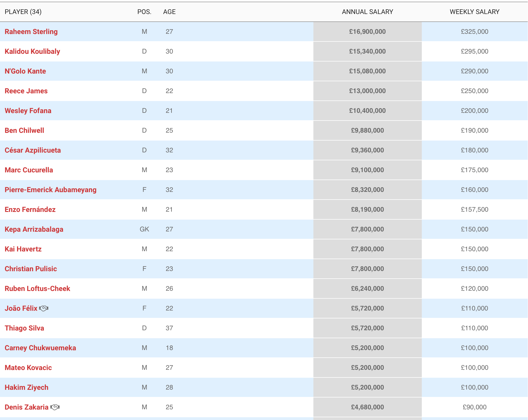This screenshot has width=528, height=420.
Task: Open N'Golo Kante player page
Action: (x=25, y=71)
